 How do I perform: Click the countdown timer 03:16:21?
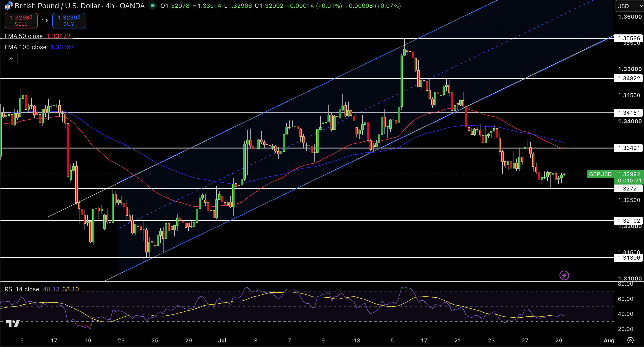pyautogui.click(x=630, y=180)
